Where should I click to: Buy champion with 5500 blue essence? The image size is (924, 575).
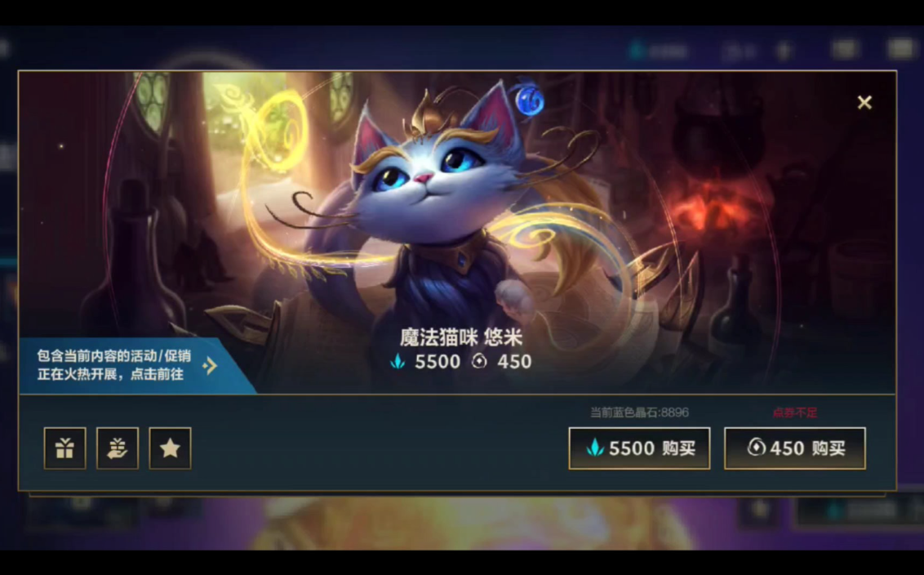[x=639, y=448]
